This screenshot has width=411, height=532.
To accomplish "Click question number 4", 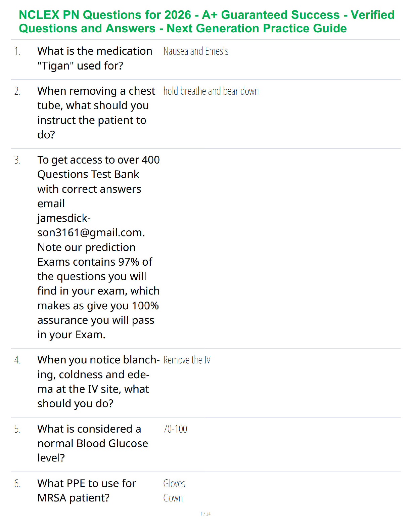I will (x=17, y=360).
